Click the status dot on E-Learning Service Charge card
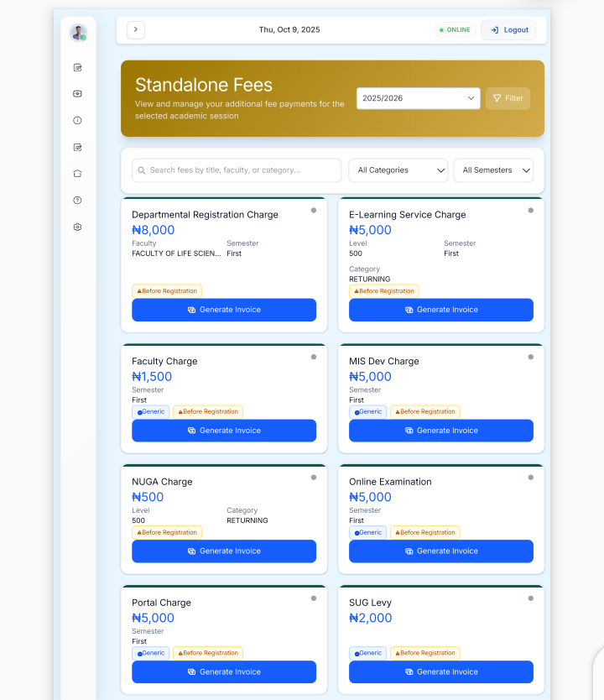The height and width of the screenshot is (700, 604). [x=530, y=211]
